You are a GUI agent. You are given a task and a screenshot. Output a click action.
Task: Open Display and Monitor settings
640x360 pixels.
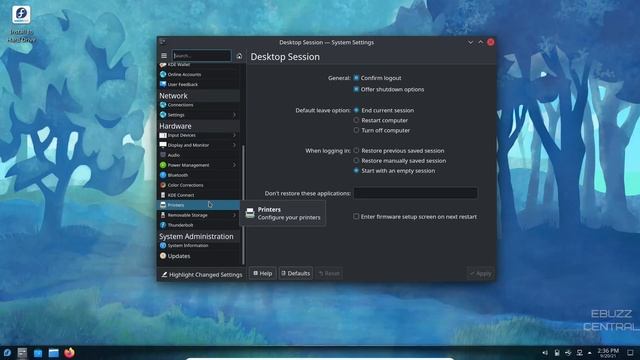pos(199,145)
